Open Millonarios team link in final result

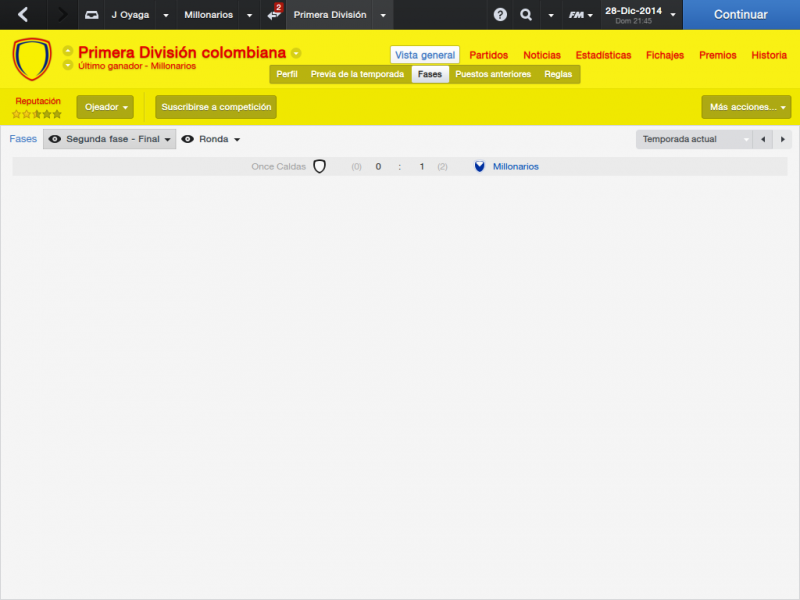click(515, 166)
